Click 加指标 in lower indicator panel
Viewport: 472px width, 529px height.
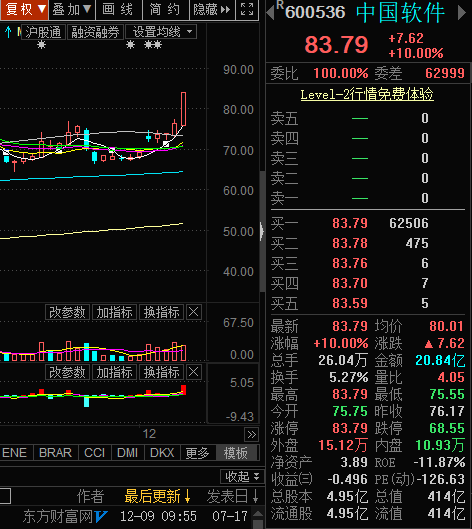[114, 372]
